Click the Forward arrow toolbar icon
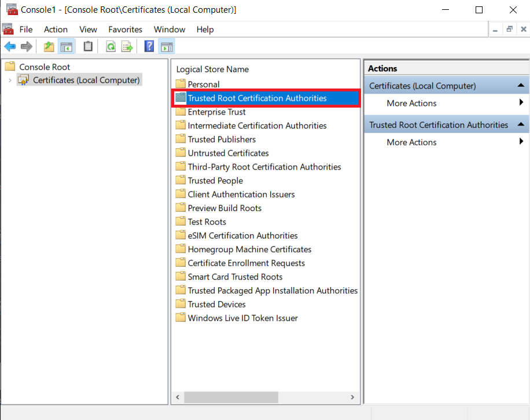 (27, 46)
